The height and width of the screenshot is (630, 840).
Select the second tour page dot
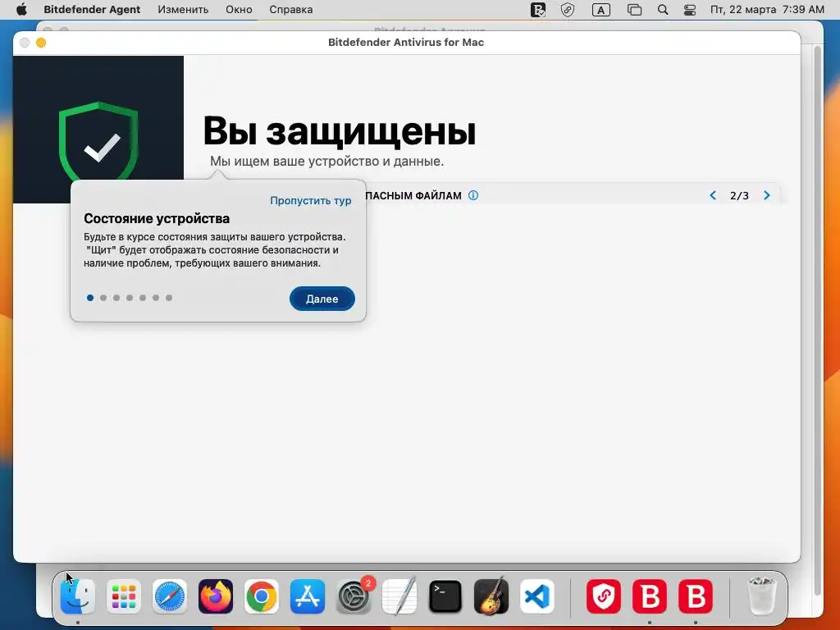pyautogui.click(x=103, y=298)
